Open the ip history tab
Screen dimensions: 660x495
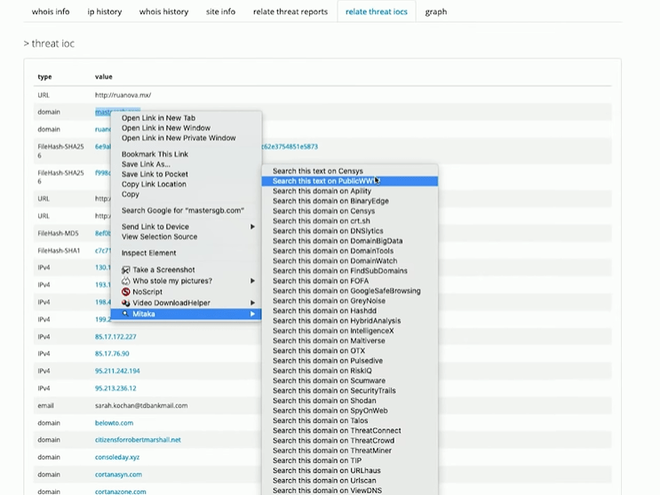click(x=104, y=12)
